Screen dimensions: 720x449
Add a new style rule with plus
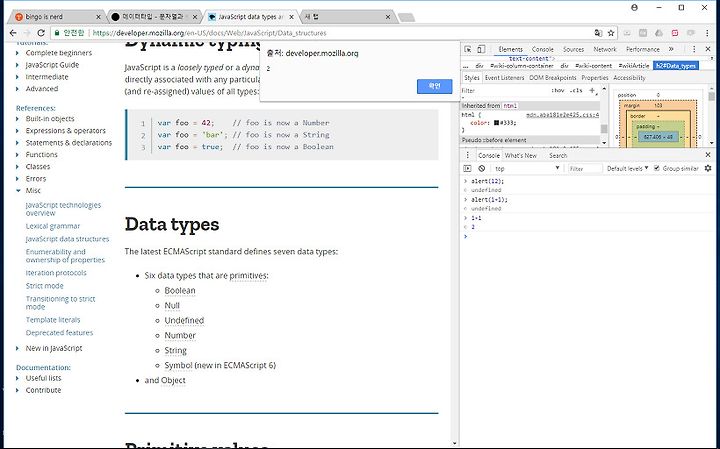tap(592, 90)
